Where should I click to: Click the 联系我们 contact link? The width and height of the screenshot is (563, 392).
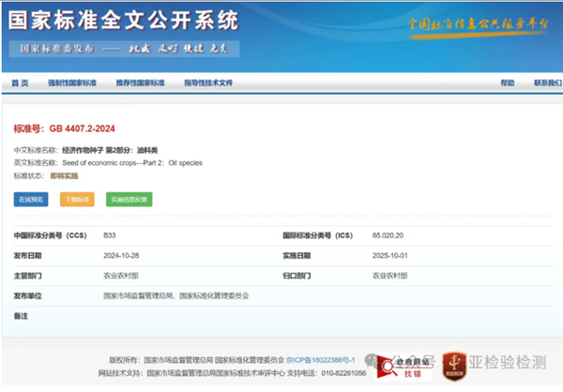pyautogui.click(x=546, y=83)
